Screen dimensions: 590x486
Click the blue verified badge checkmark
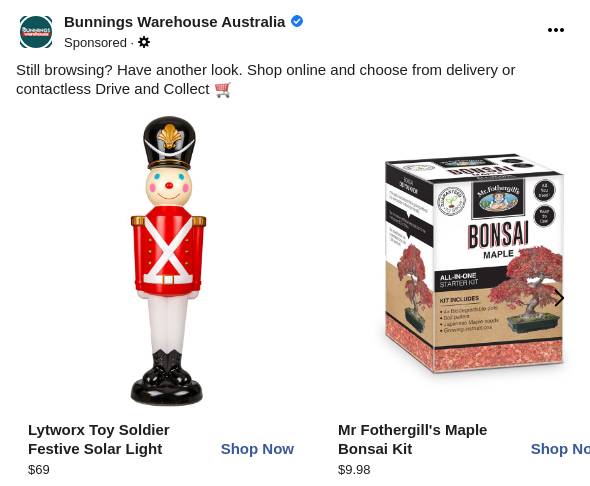tap(297, 21)
